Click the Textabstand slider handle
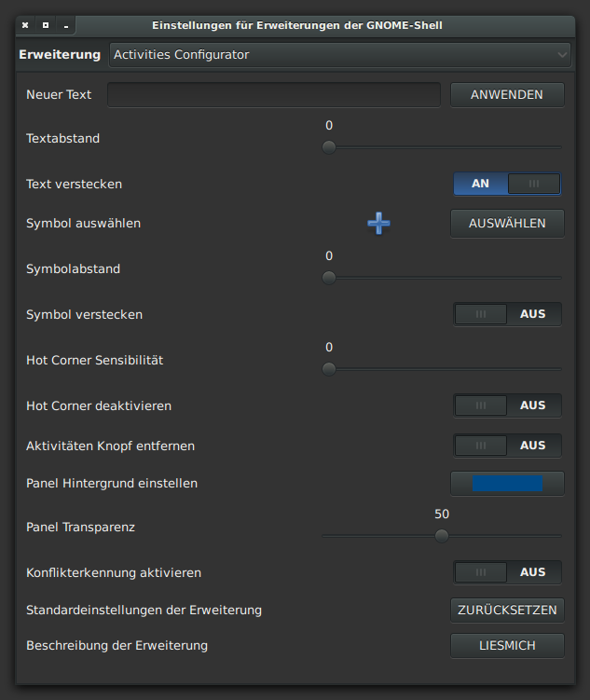 329,147
